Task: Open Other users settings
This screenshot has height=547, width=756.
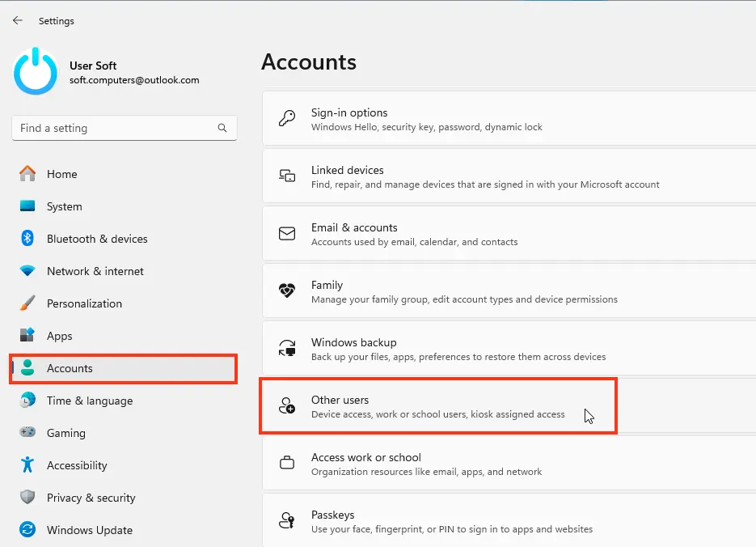Action: tap(509, 405)
